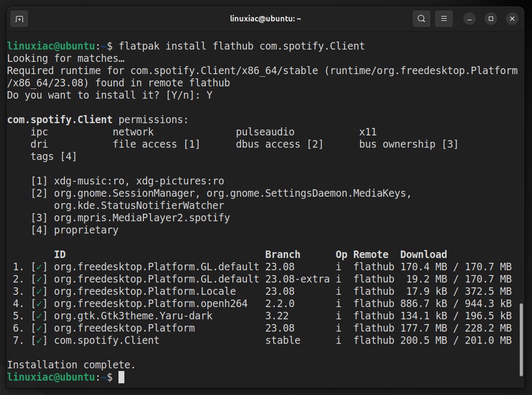Click the Branch column header
Screen dimensions: 532x395
click(283, 255)
